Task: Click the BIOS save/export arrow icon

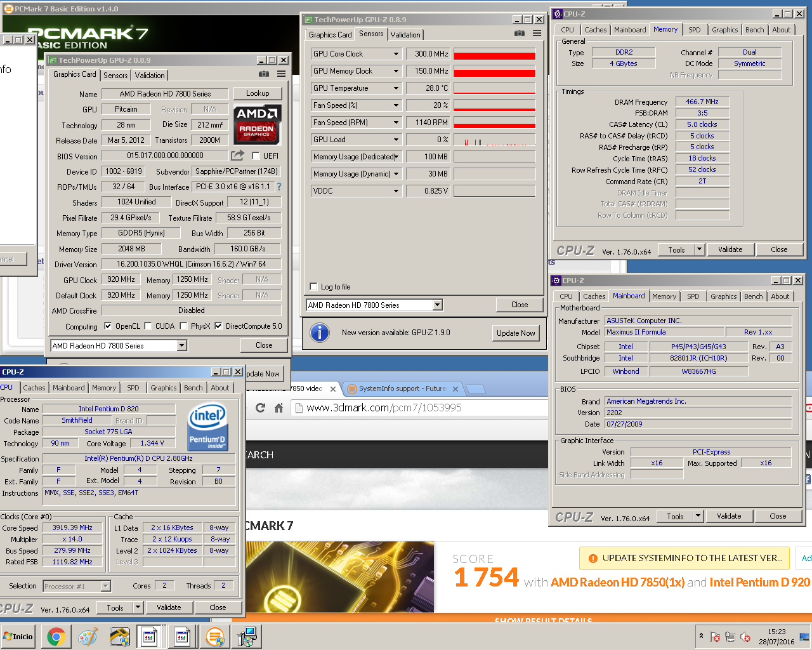Action: click(x=238, y=156)
